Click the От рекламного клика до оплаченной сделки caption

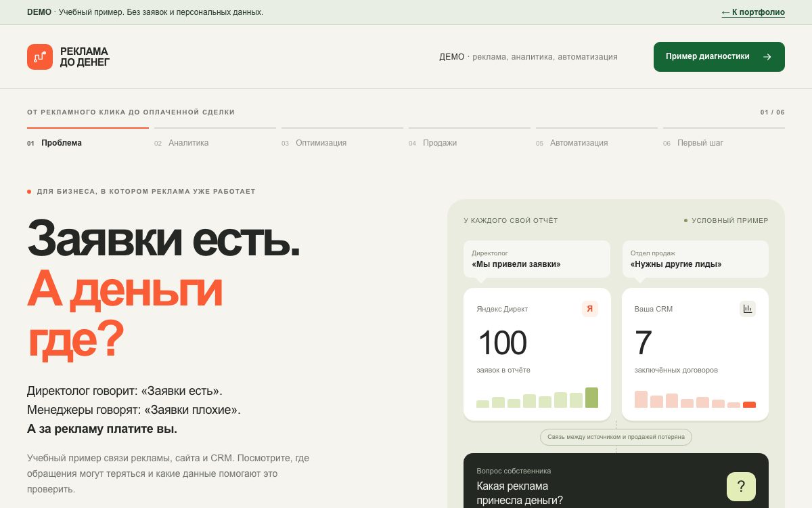(x=131, y=112)
